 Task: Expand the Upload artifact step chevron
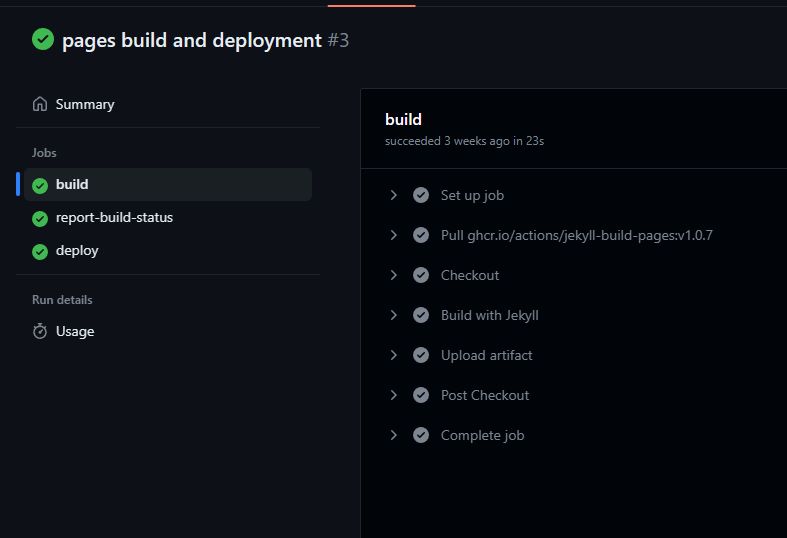pyautogui.click(x=394, y=355)
